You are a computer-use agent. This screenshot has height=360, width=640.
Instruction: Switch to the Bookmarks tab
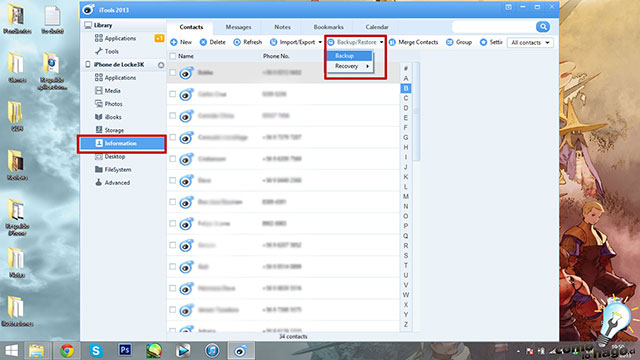point(329,27)
